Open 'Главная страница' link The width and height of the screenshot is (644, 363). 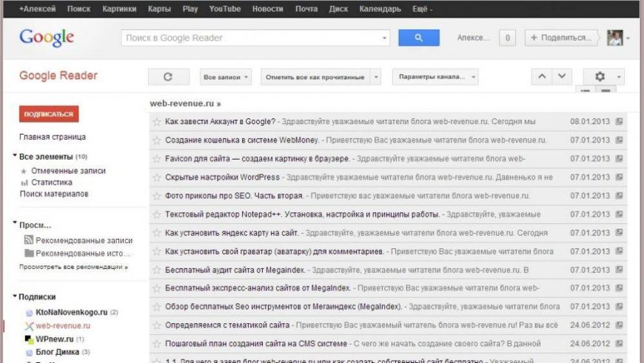(x=53, y=137)
